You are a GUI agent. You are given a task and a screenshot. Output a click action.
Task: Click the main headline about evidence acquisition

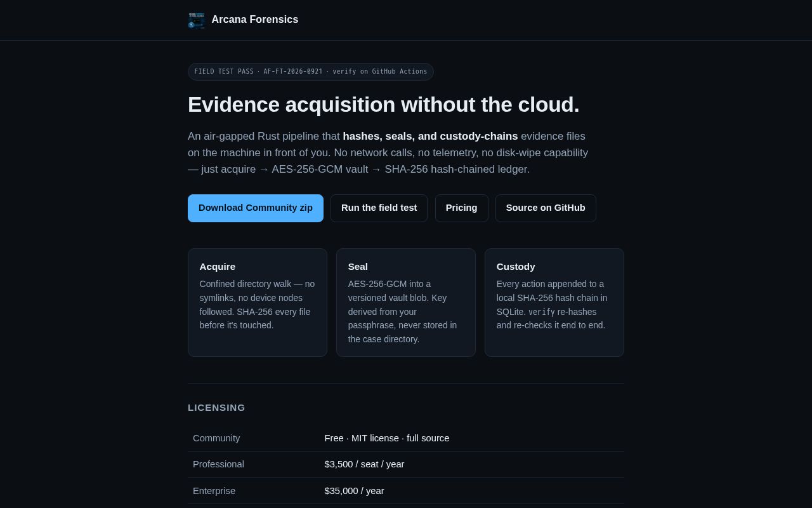[x=383, y=105]
